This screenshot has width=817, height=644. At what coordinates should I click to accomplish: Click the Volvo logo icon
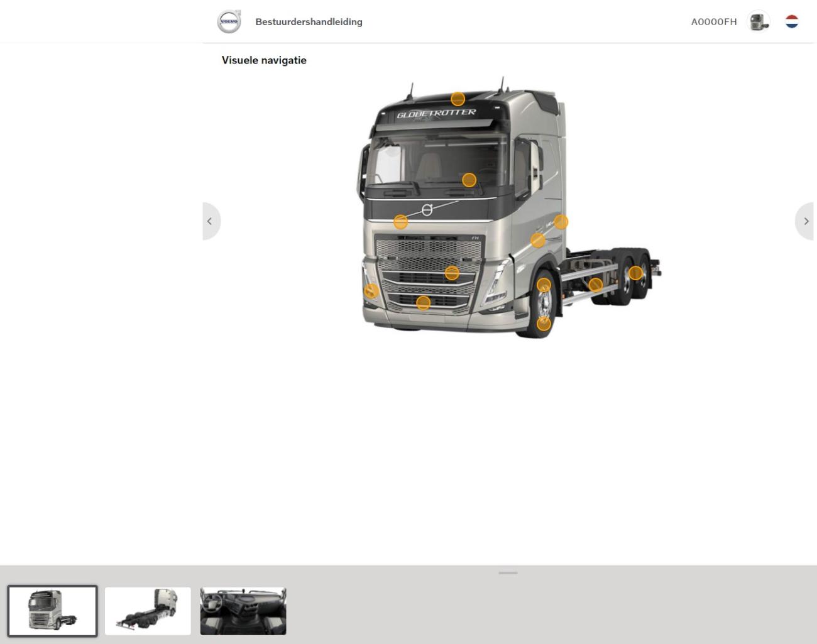(x=229, y=21)
